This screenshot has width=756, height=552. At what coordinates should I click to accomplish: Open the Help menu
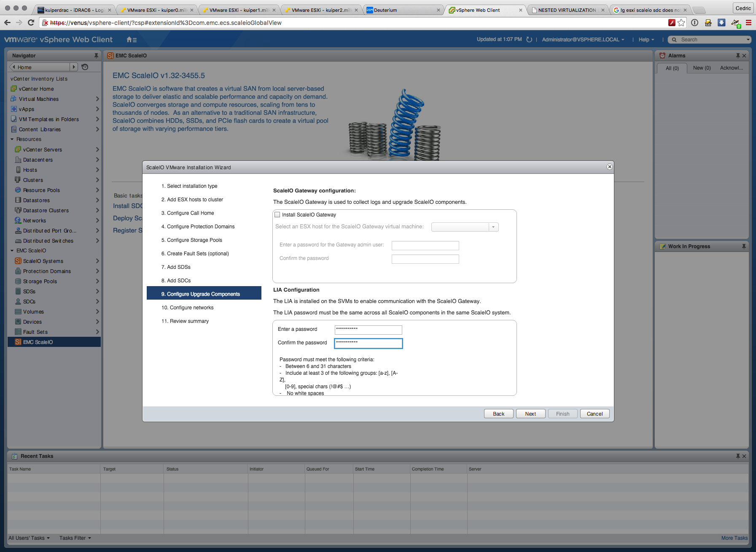point(646,40)
